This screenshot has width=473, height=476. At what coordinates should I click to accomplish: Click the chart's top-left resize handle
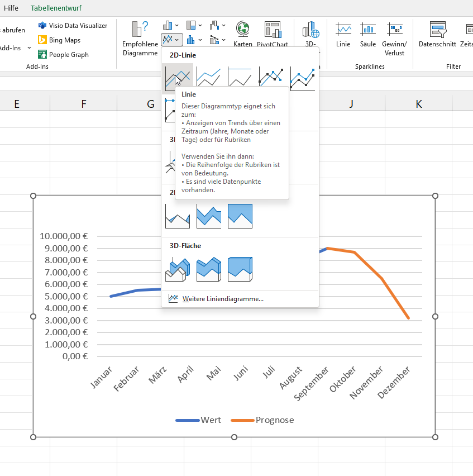34,196
